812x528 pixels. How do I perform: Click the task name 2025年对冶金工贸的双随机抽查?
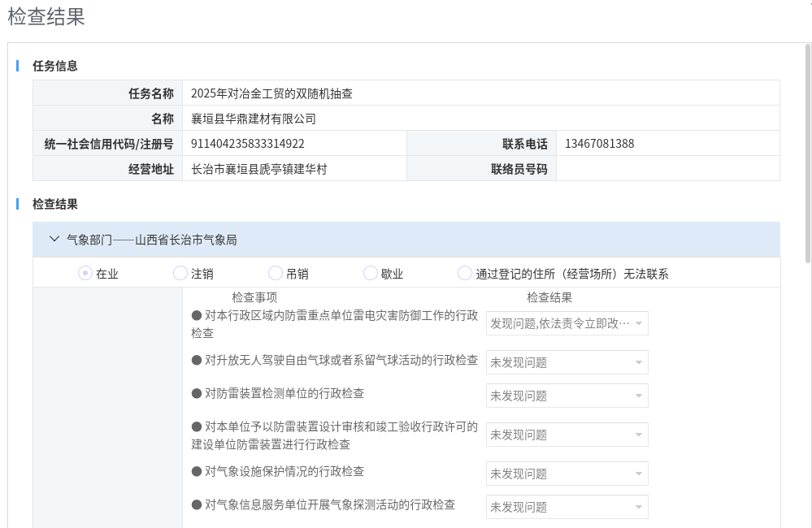click(x=271, y=93)
